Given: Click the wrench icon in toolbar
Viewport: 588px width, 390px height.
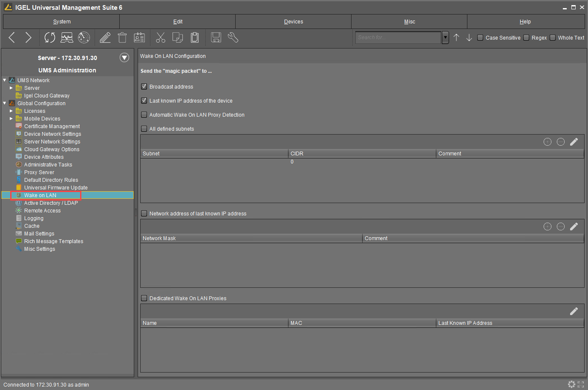Looking at the screenshot, I should tap(233, 38).
